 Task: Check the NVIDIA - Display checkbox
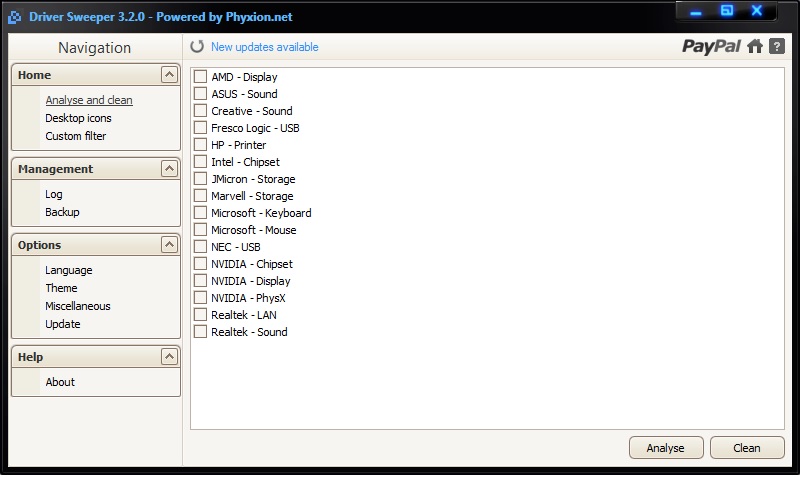200,281
